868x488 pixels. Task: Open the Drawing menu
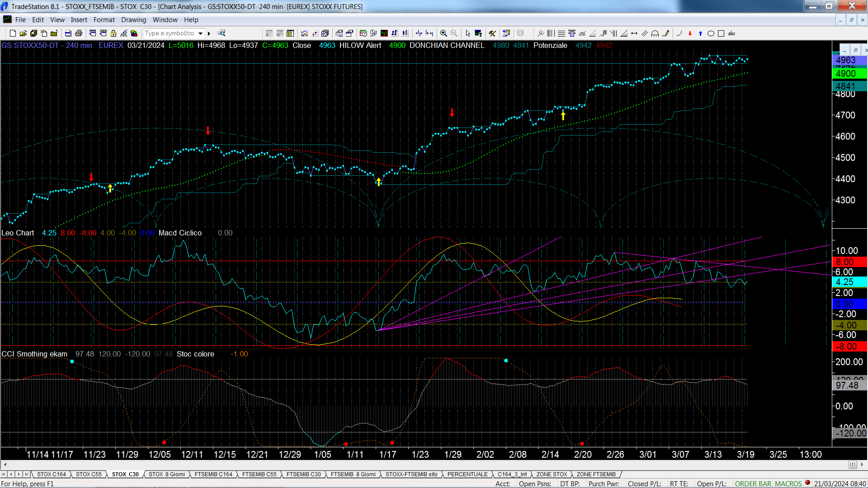pos(134,20)
